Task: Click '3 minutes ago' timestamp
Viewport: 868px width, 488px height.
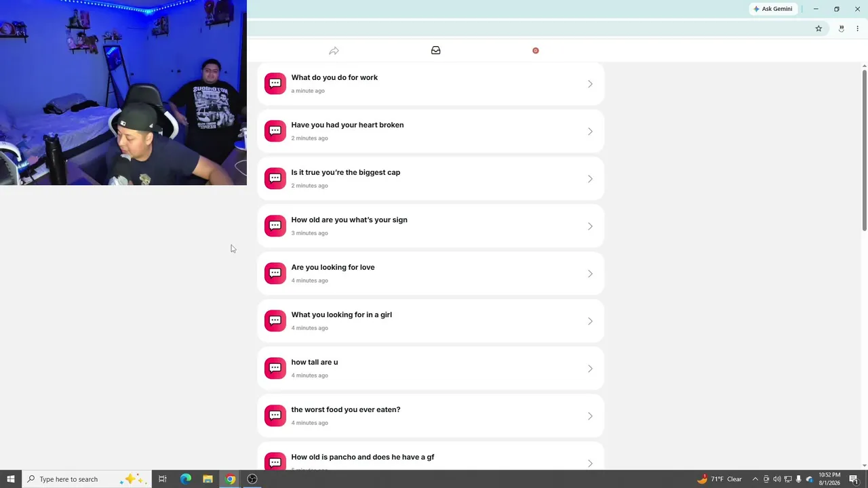Action: [309, 233]
